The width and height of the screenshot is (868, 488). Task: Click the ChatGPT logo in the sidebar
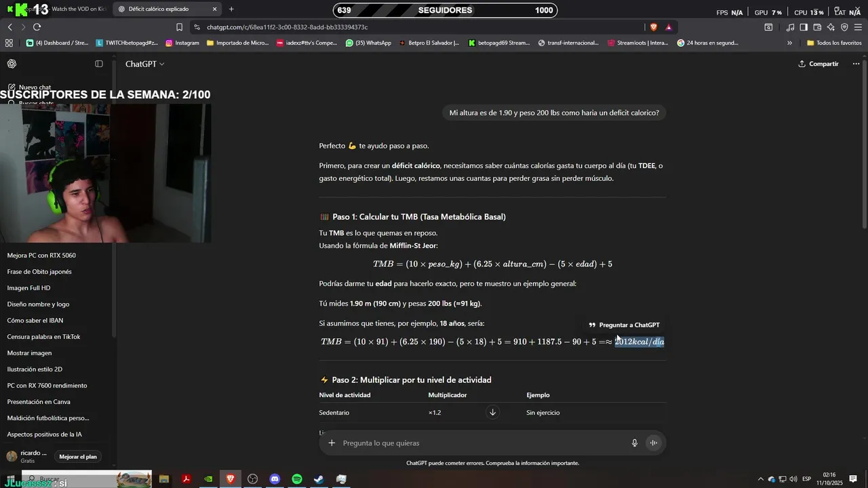coord(12,64)
